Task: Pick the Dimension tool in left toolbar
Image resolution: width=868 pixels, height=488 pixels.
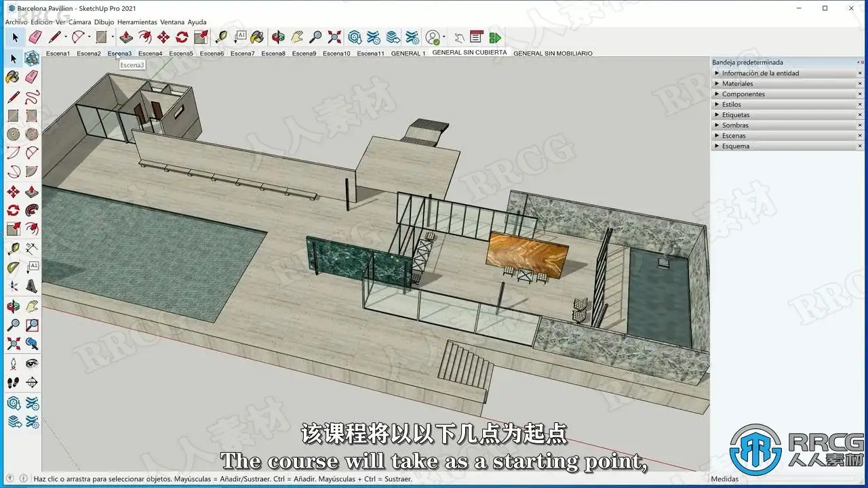Action: pos(32,249)
